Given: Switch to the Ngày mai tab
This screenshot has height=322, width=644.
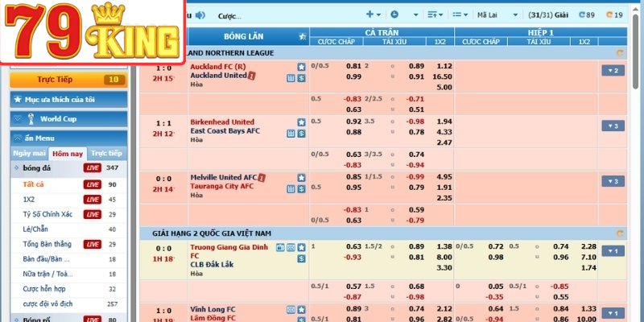Looking at the screenshot, I should (x=29, y=153).
